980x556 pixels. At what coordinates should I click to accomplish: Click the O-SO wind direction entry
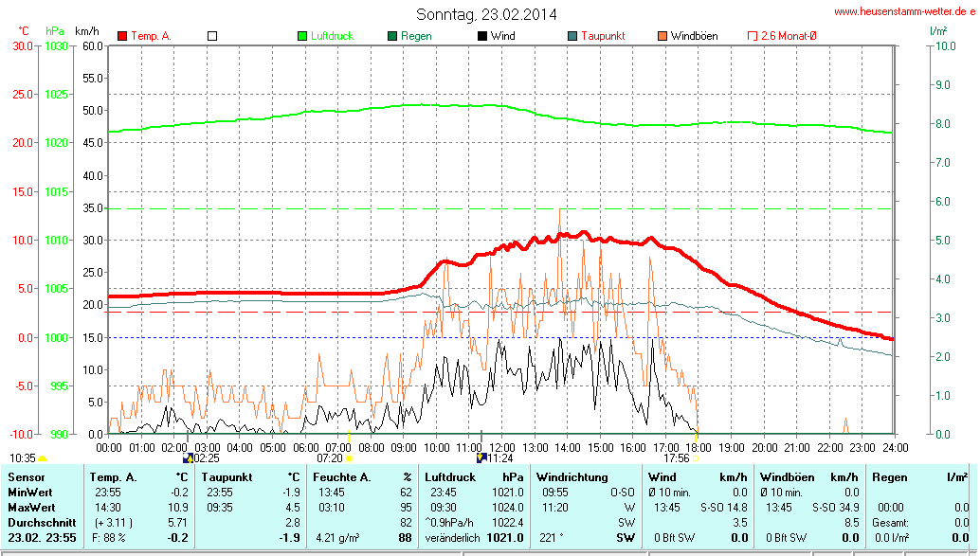623,493
